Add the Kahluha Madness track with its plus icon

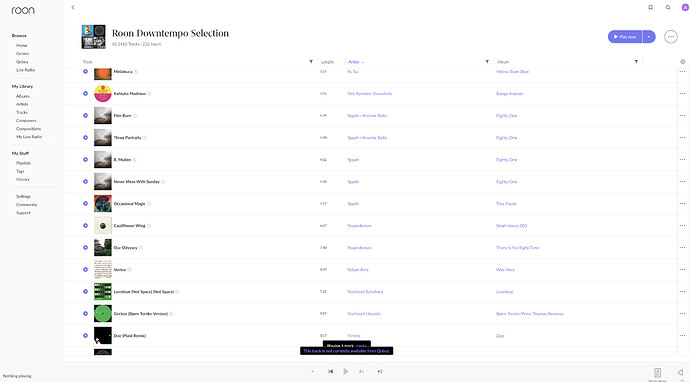[85, 93]
